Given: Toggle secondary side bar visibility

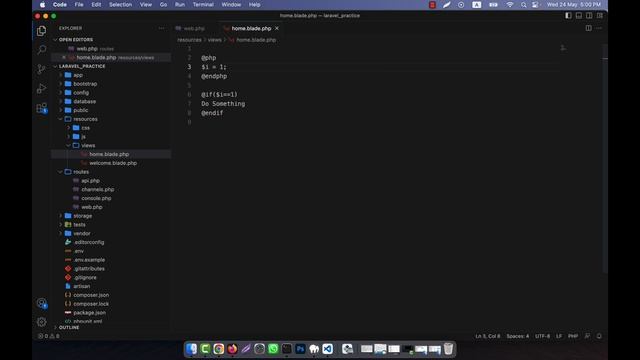Looking at the screenshot, I should pyautogui.click(x=589, y=16).
